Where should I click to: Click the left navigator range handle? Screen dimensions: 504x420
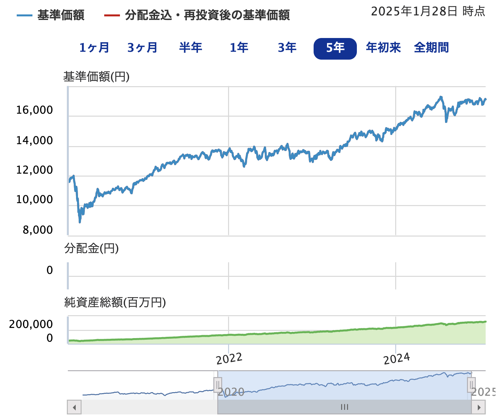218,385
